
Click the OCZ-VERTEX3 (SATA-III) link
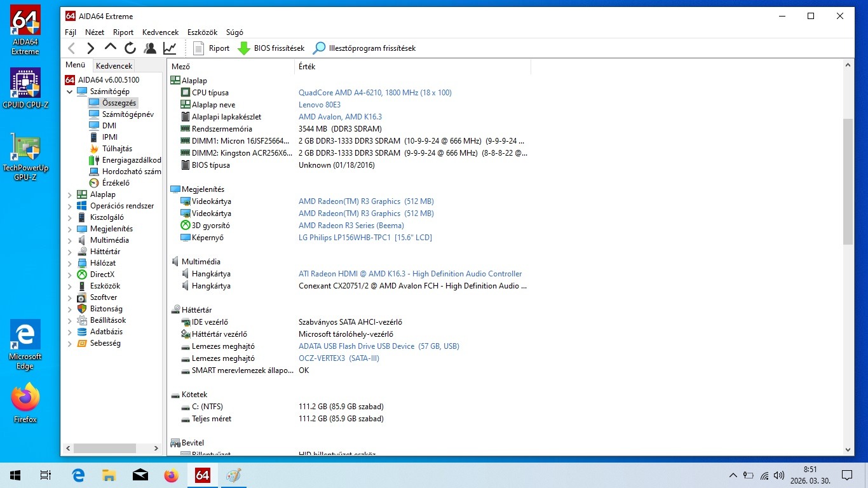pyautogui.click(x=339, y=358)
